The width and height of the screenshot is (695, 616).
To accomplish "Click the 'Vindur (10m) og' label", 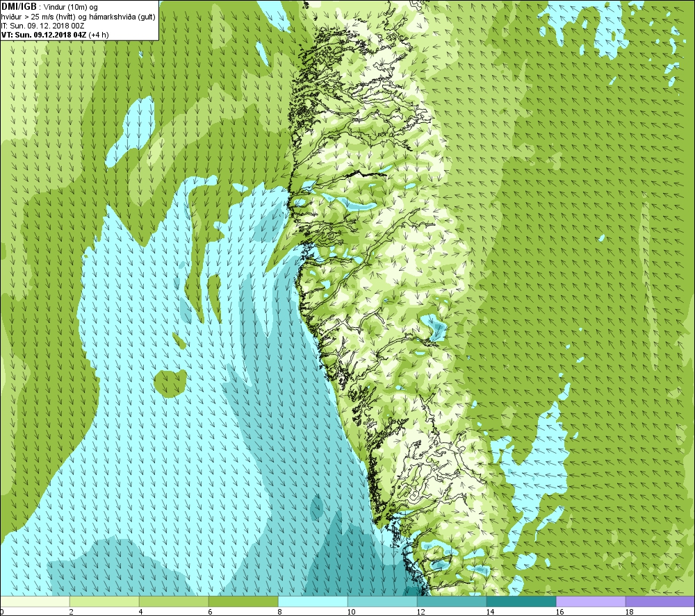I will coord(71,8).
